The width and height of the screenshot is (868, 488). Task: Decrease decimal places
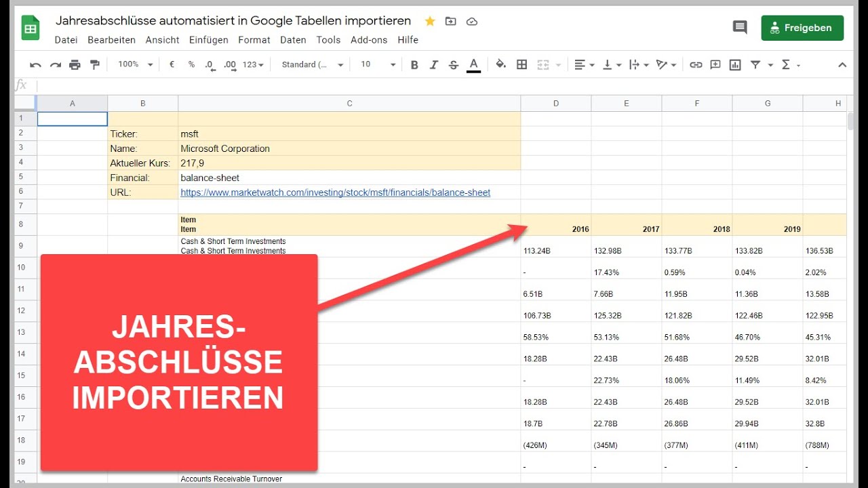(x=210, y=64)
